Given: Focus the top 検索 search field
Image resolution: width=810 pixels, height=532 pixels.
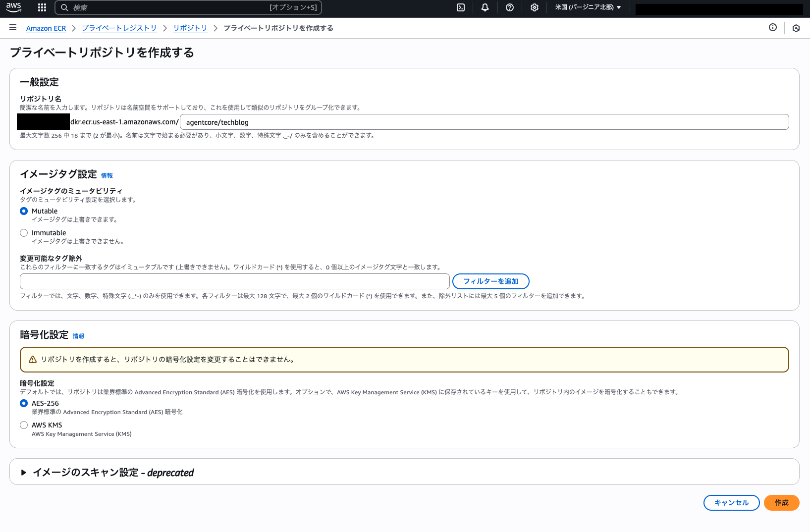Looking at the screenshot, I should click(x=188, y=7).
